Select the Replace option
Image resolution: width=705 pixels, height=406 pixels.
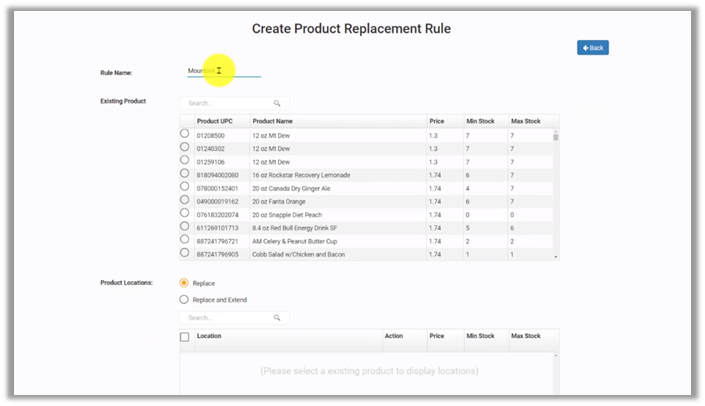(184, 283)
